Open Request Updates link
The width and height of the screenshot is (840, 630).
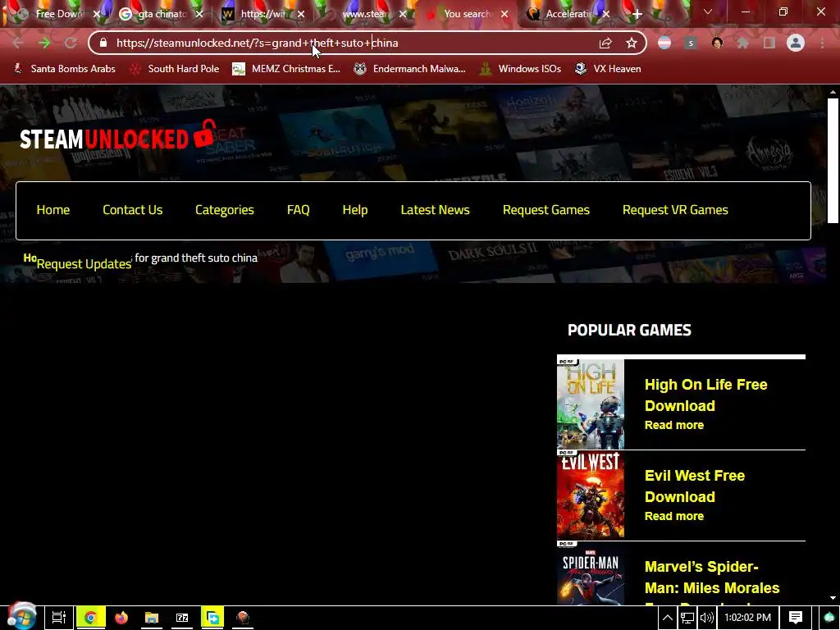point(84,264)
